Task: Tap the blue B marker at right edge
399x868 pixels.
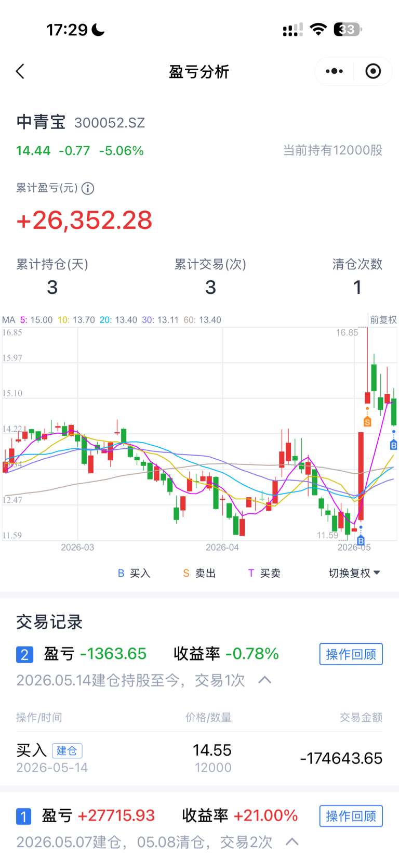Action: (393, 445)
